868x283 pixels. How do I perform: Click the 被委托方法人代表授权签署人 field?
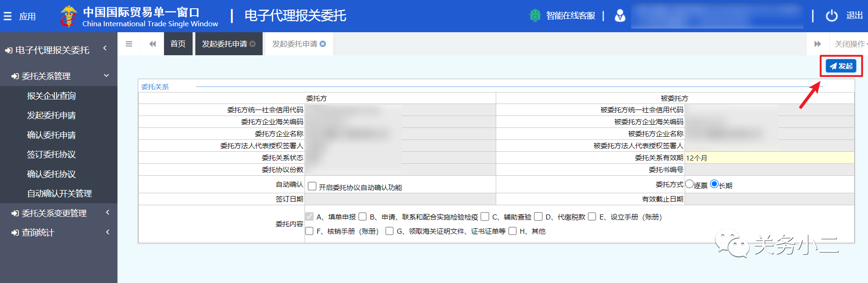click(769, 146)
